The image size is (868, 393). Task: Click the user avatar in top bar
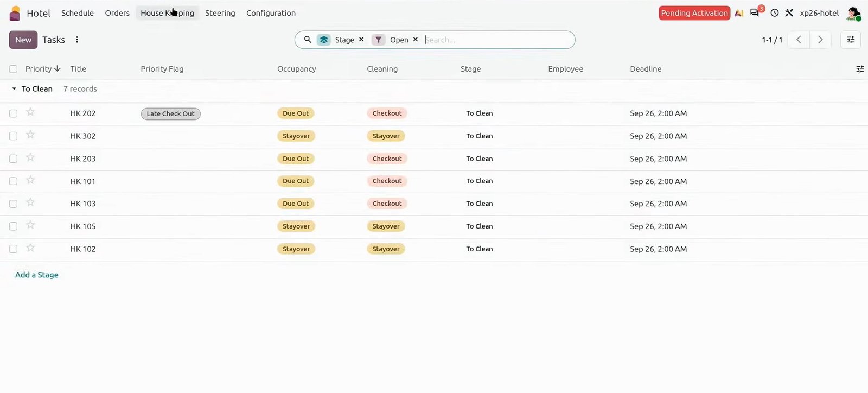(x=853, y=14)
